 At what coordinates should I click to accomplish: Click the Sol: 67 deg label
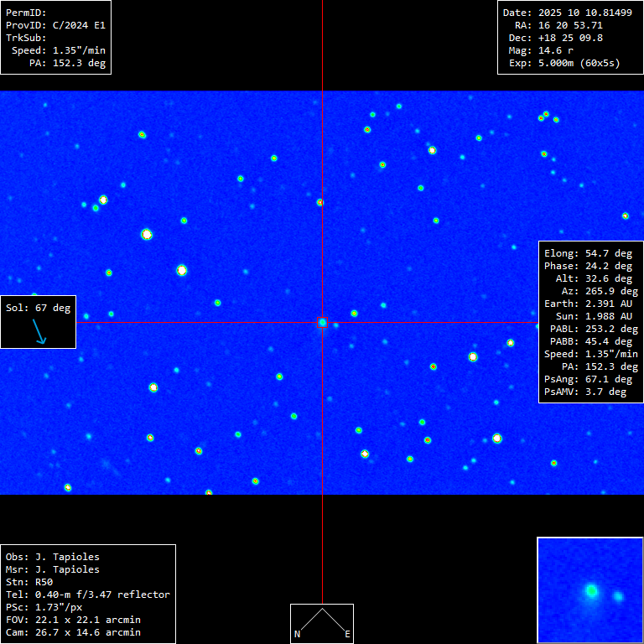(39, 308)
